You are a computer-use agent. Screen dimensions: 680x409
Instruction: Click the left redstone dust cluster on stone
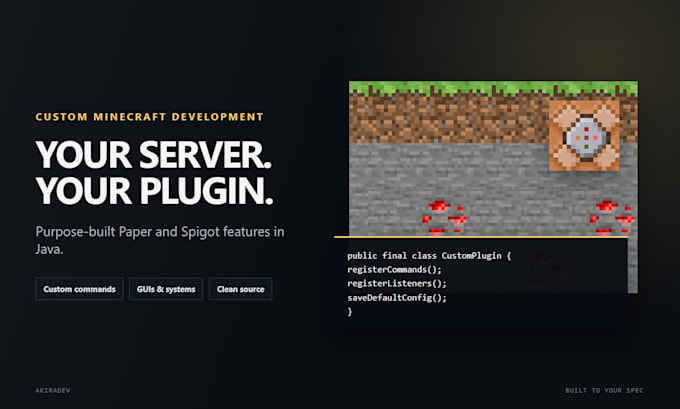444,218
